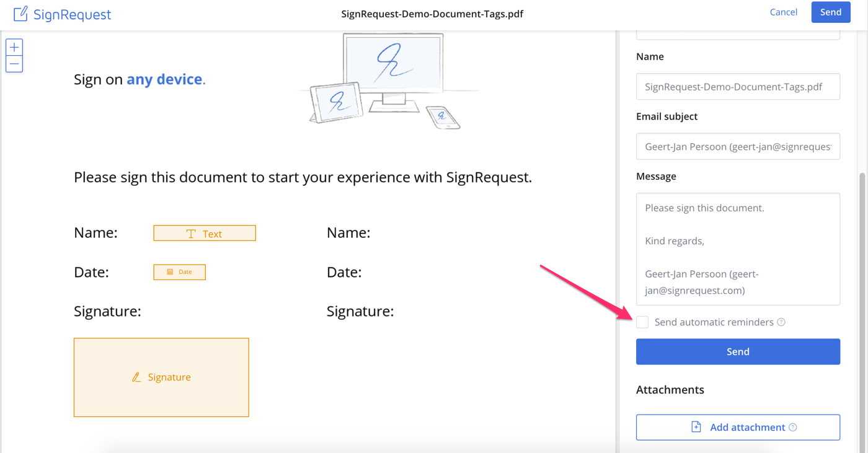
Task: Click the help icon beside automatic reminders
Action: tap(781, 322)
